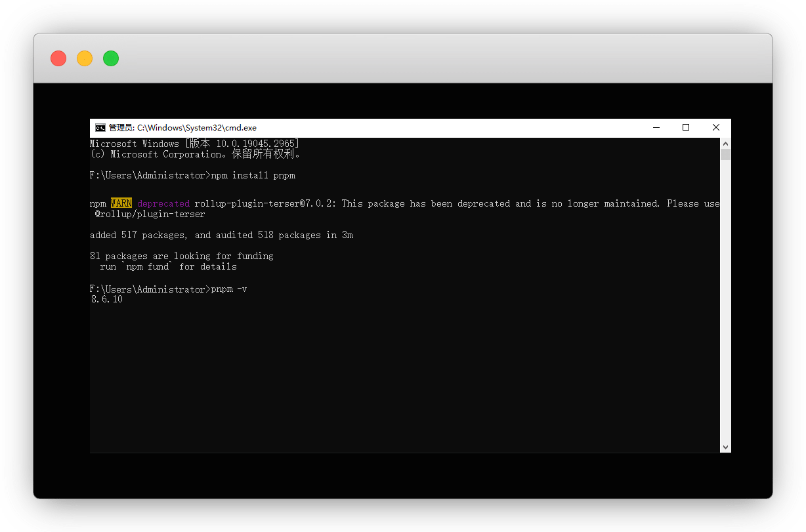Click the yellow minimize dot on outer window
The image size is (806, 532).
85,58
